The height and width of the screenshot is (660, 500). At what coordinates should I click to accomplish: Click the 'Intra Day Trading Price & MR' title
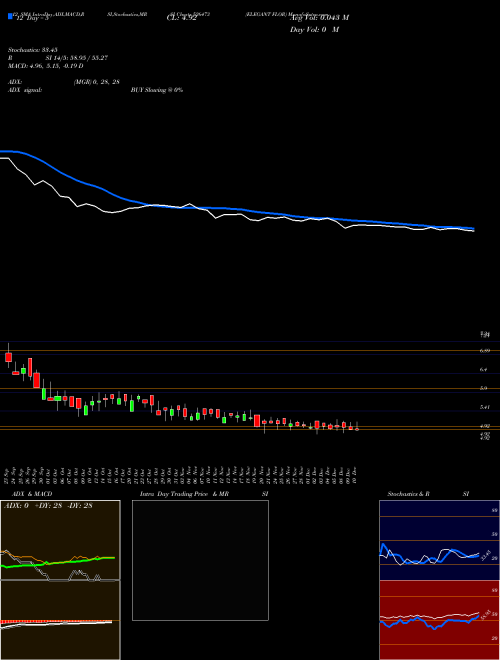click(x=184, y=494)
